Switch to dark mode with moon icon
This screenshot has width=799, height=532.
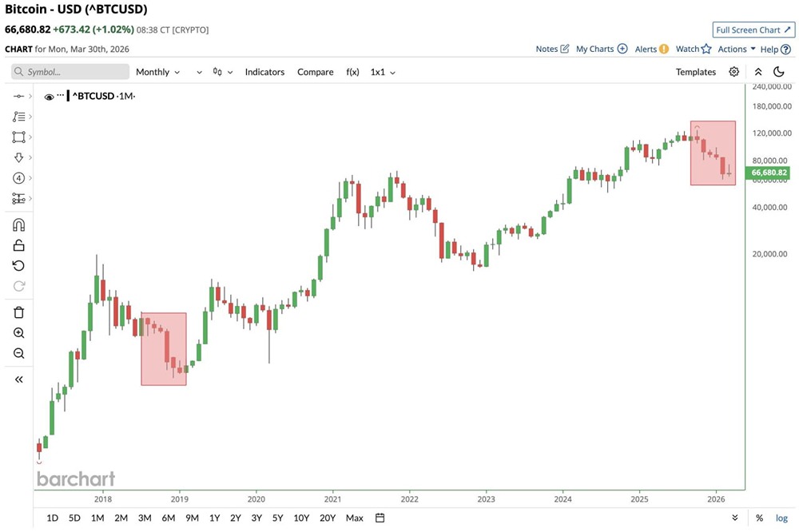(x=779, y=72)
